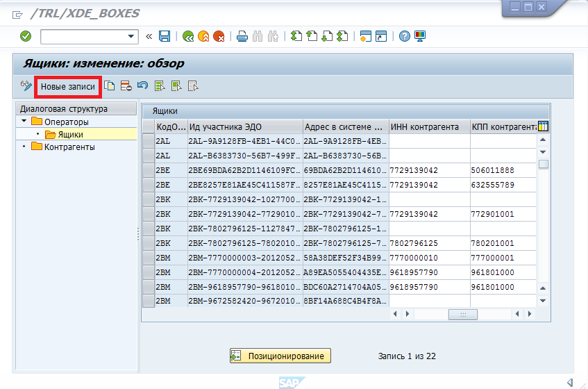The image size is (588, 389).
Task: Select the first 2AL row selector
Action: pyautogui.click(x=148, y=141)
